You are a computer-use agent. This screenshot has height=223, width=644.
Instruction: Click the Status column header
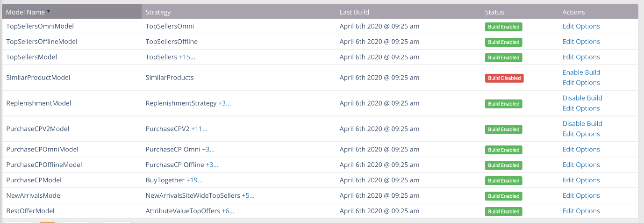click(x=494, y=12)
